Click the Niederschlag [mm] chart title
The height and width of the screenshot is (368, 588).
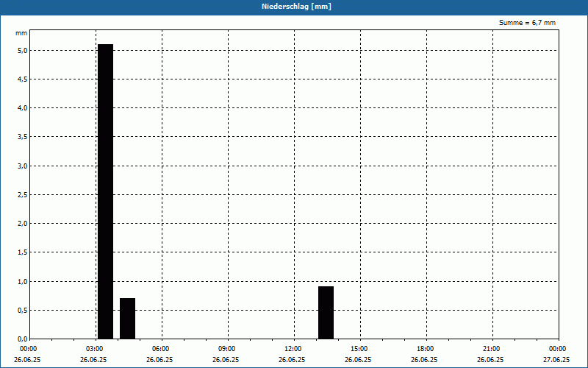coord(296,7)
